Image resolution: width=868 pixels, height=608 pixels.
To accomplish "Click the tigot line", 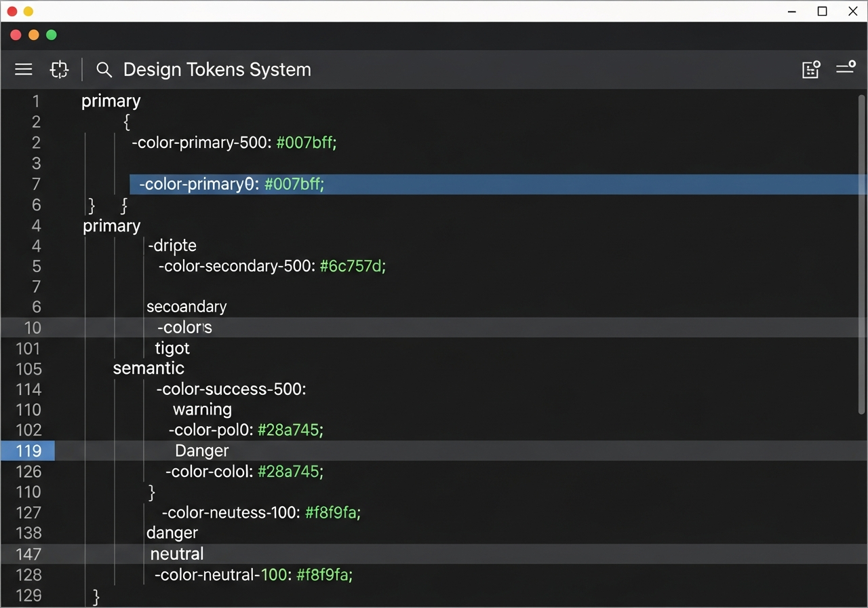I will [172, 348].
